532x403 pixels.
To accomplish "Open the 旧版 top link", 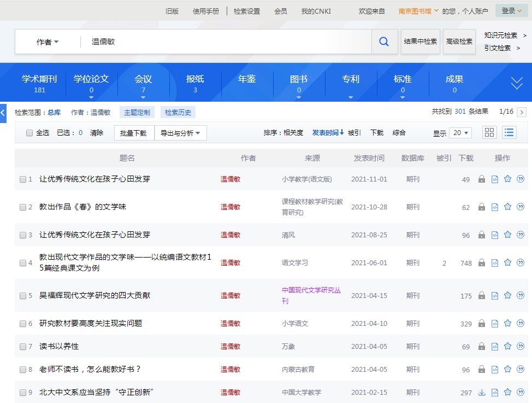I will click(x=172, y=11).
